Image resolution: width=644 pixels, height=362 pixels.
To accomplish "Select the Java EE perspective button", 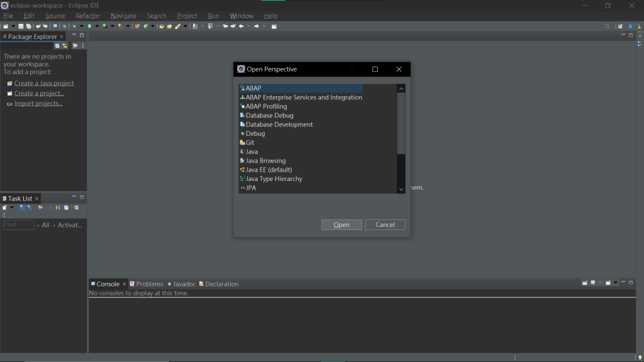I will pos(631,26).
